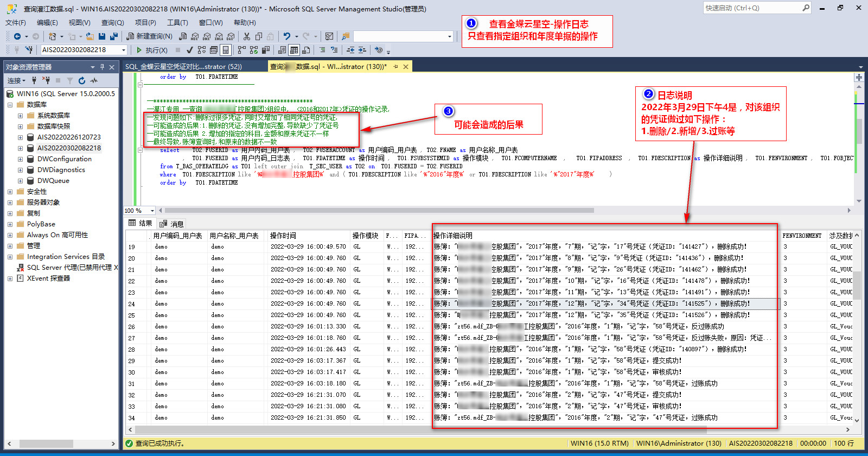
Task: Switch to the 消息 results tab
Action: click(x=172, y=224)
